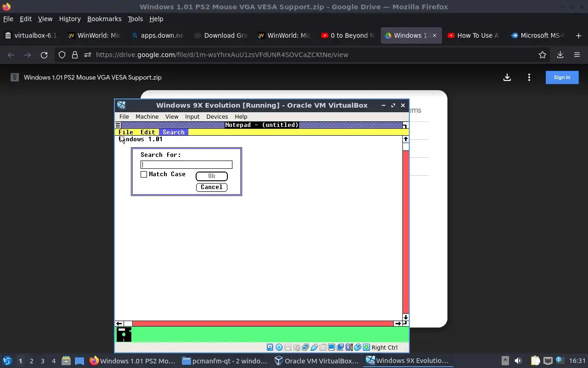Screen dimensions: 588x368
Task: Open the VirtualBox Devices menu
Action: [217, 117]
